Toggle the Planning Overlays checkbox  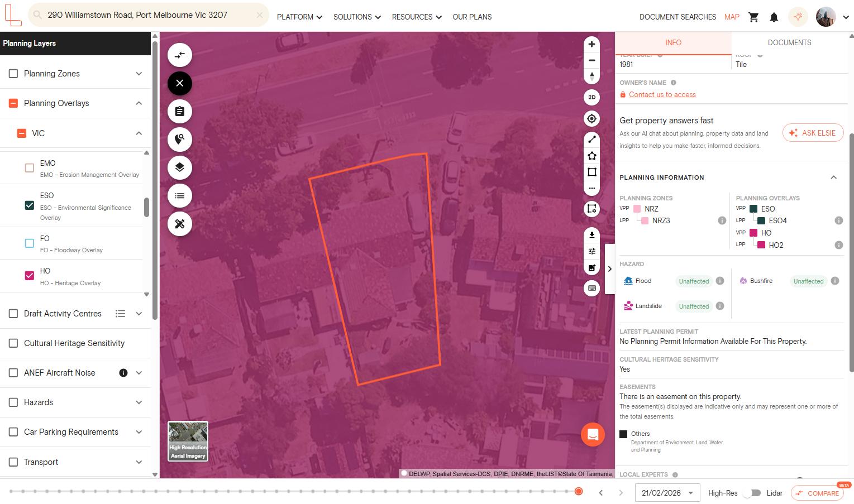(x=13, y=103)
